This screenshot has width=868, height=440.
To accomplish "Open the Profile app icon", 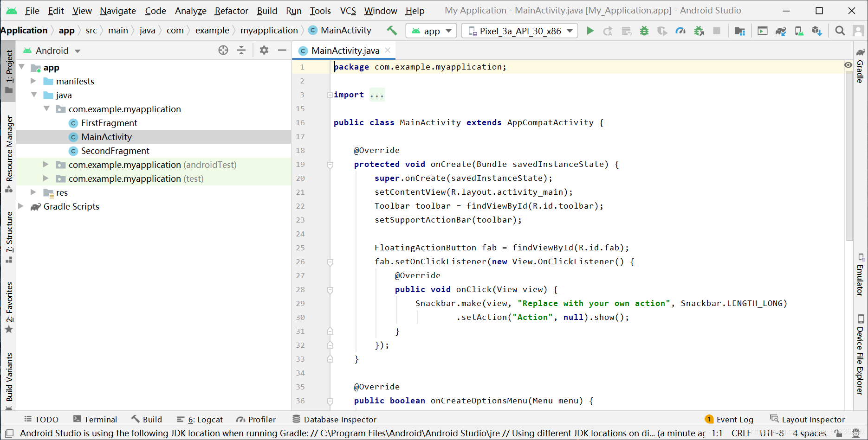I will (680, 31).
